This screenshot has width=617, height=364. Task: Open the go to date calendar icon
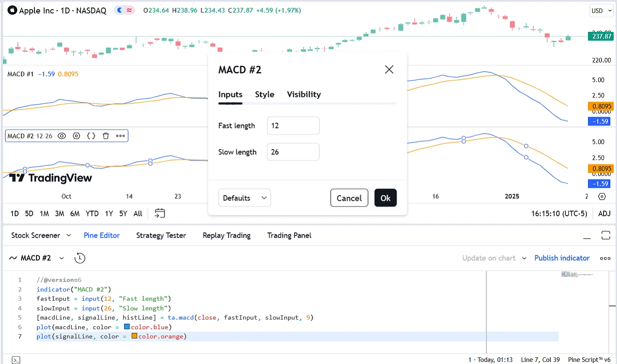click(159, 213)
